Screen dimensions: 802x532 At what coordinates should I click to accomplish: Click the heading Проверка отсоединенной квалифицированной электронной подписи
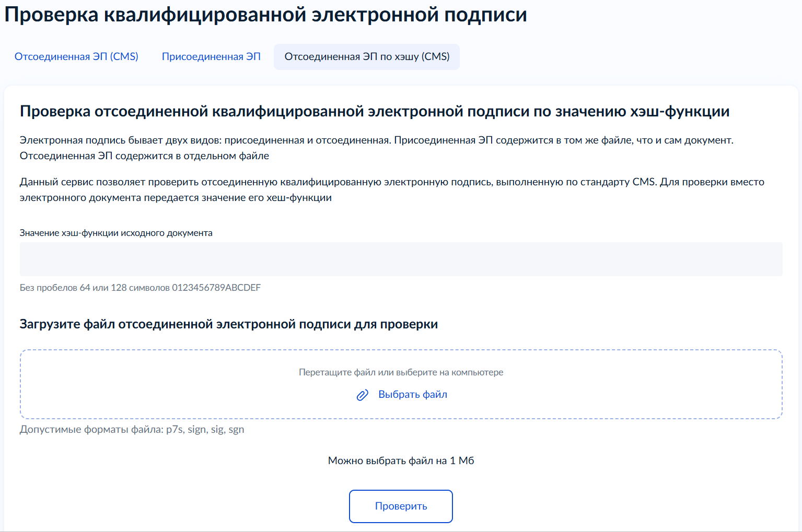click(x=374, y=111)
